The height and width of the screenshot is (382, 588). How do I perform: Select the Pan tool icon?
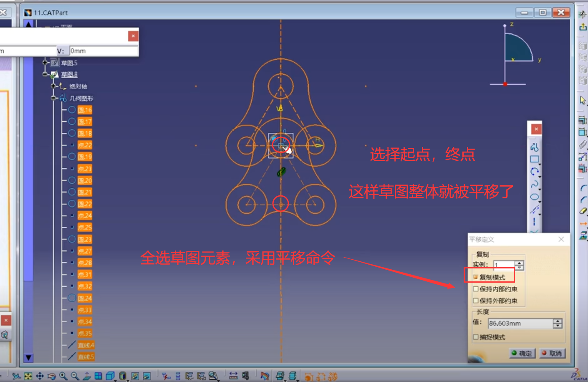40,376
